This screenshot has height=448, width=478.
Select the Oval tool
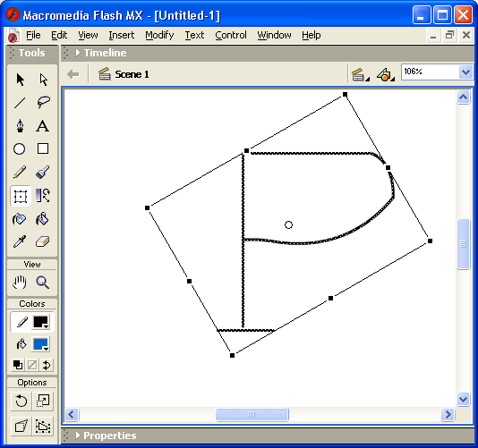(20, 149)
